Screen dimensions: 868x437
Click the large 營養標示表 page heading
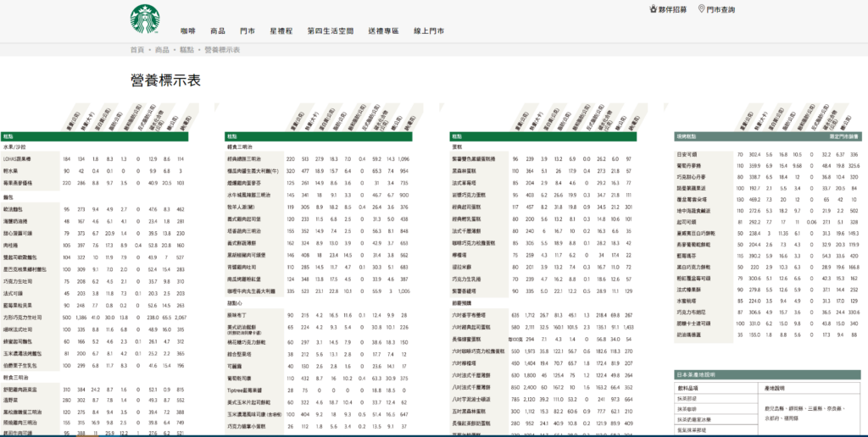point(165,80)
